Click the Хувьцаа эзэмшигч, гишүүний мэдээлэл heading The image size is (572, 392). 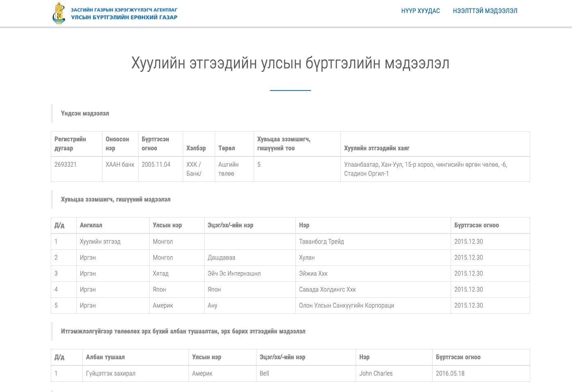[116, 199]
